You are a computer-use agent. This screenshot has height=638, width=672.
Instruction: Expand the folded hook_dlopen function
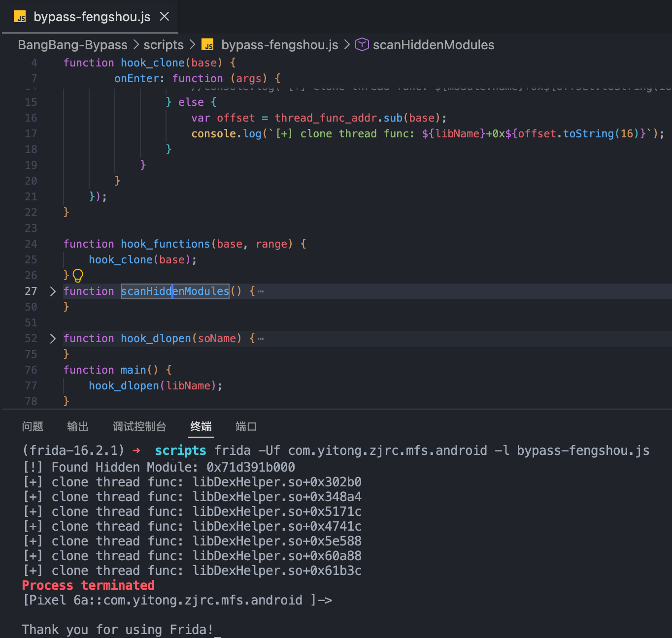(53, 339)
